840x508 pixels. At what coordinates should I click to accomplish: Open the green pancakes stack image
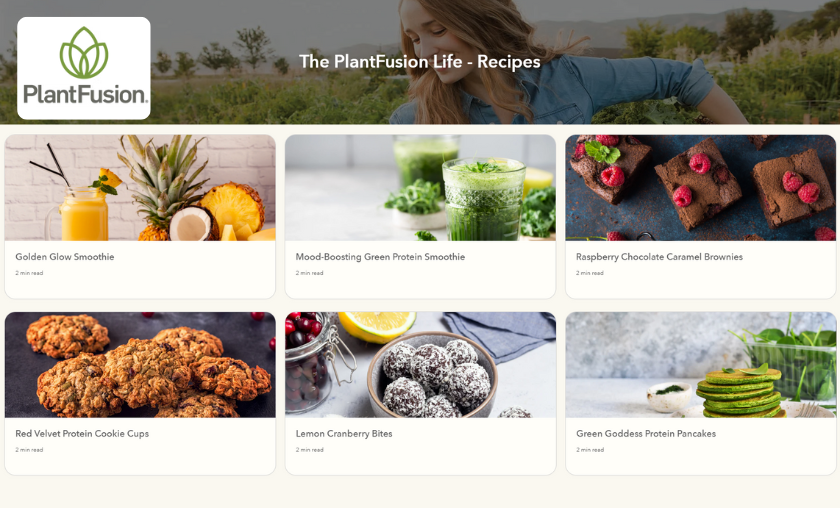click(701, 365)
